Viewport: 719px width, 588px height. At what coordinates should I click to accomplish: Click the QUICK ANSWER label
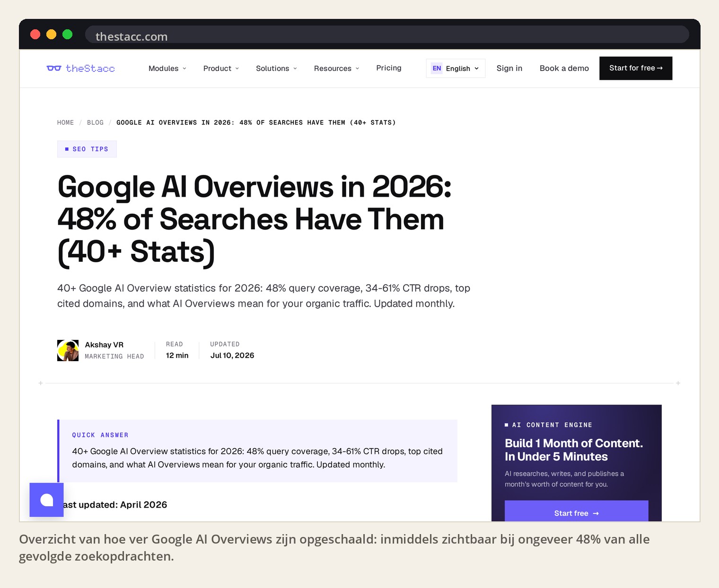point(100,435)
